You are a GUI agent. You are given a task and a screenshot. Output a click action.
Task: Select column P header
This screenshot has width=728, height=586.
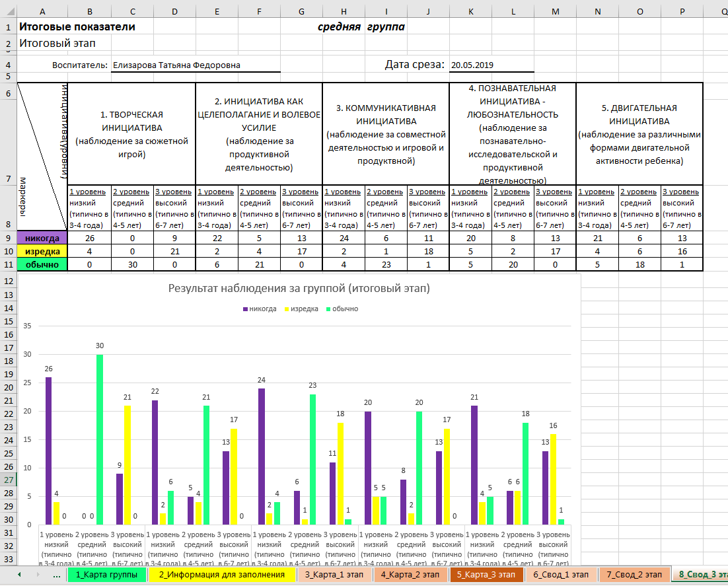click(x=682, y=12)
